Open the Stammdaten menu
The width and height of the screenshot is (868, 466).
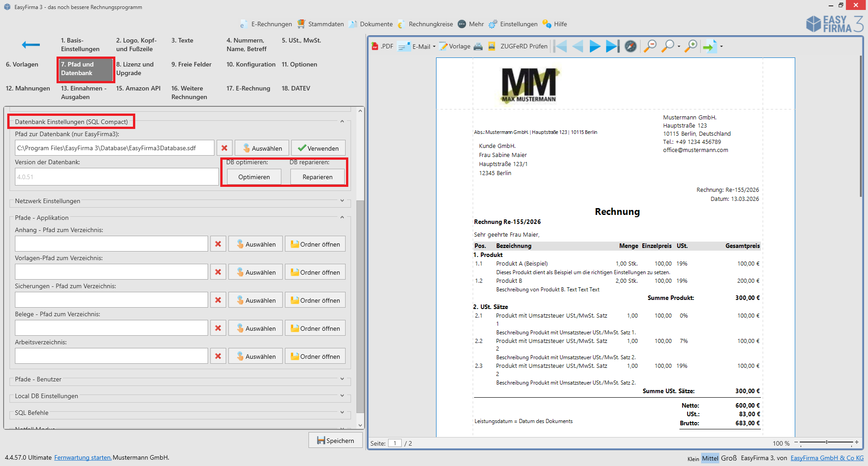[321, 24]
